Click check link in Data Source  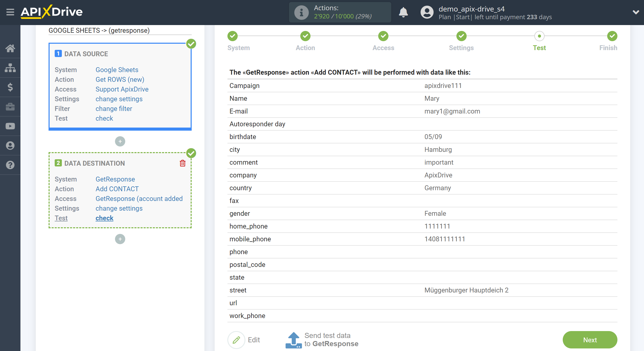point(104,118)
